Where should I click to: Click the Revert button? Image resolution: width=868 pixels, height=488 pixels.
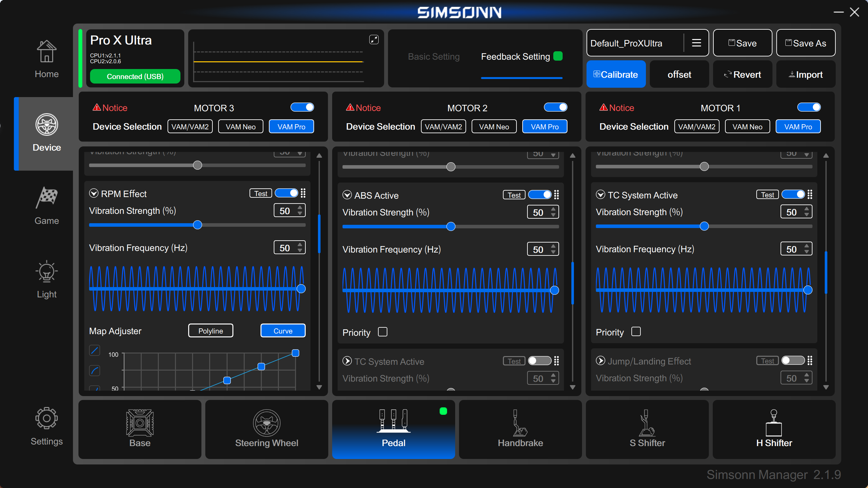(742, 74)
